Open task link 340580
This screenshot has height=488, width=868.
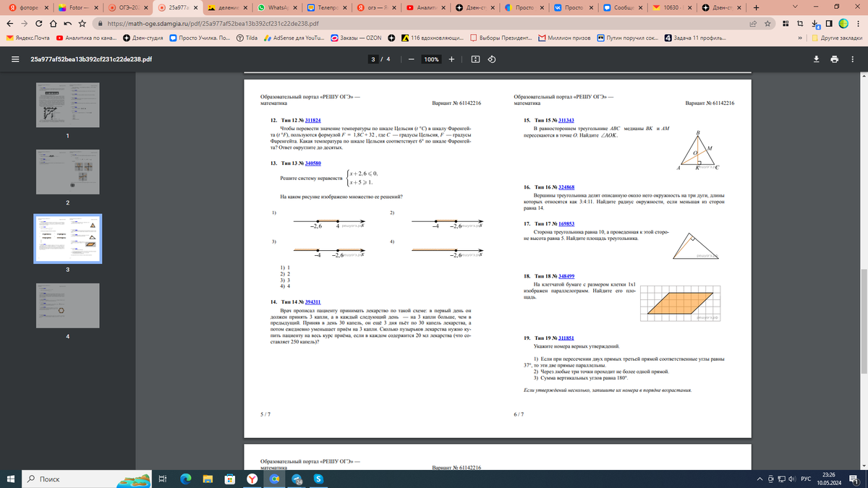coord(313,163)
